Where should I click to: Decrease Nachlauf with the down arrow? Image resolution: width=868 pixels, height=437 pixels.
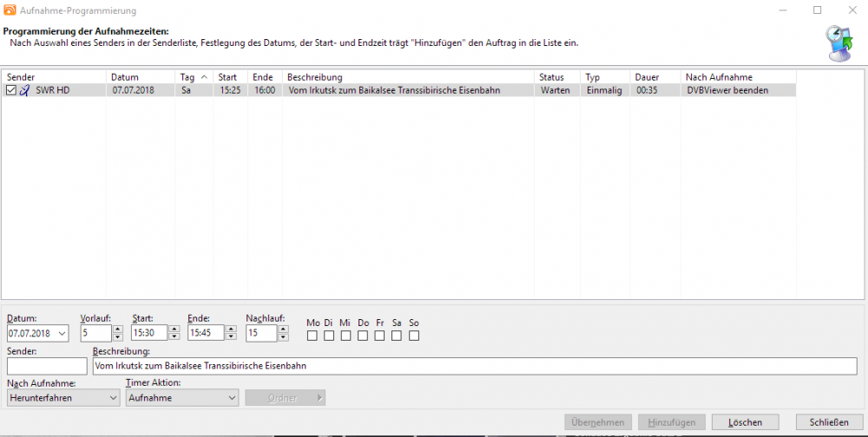tap(284, 336)
